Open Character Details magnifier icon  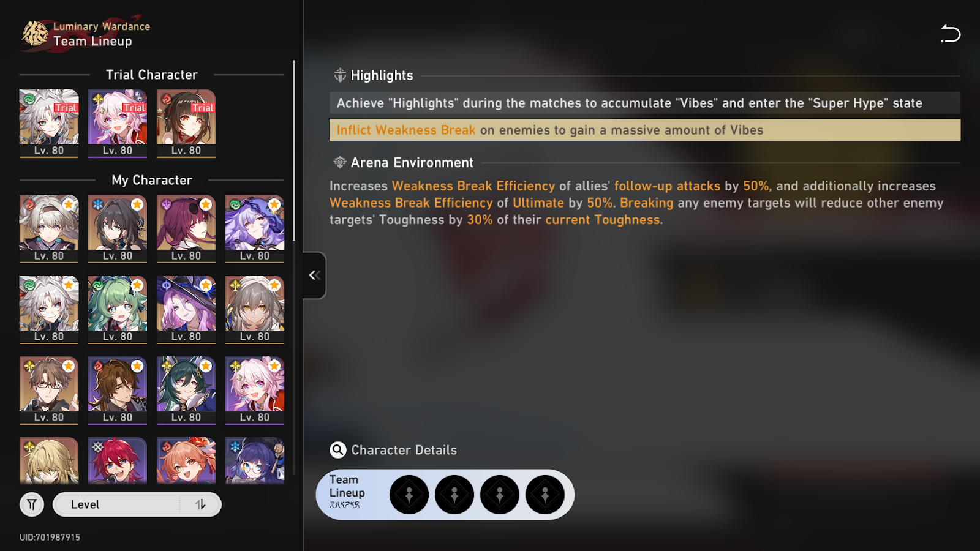(x=338, y=450)
